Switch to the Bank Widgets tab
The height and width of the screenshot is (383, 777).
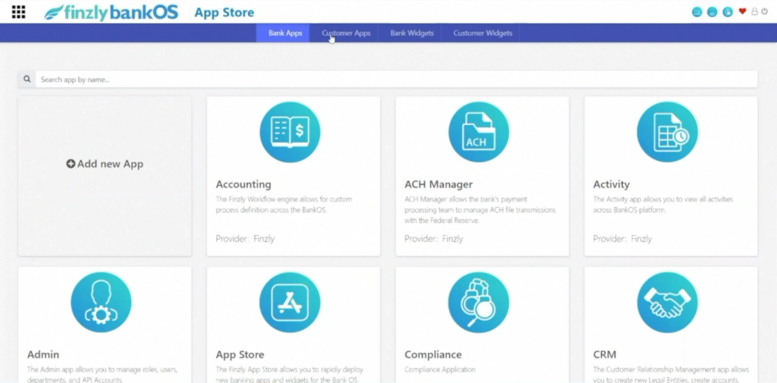click(x=412, y=33)
